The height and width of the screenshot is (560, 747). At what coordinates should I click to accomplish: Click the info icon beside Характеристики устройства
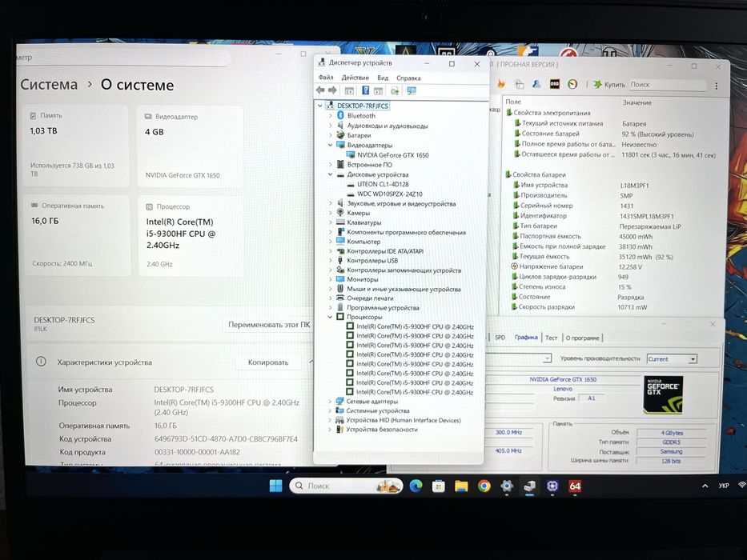pyautogui.click(x=41, y=362)
